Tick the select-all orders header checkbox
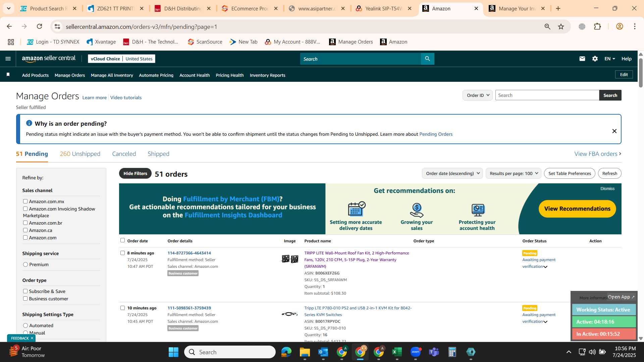This screenshot has height=362, width=644. pyautogui.click(x=122, y=240)
